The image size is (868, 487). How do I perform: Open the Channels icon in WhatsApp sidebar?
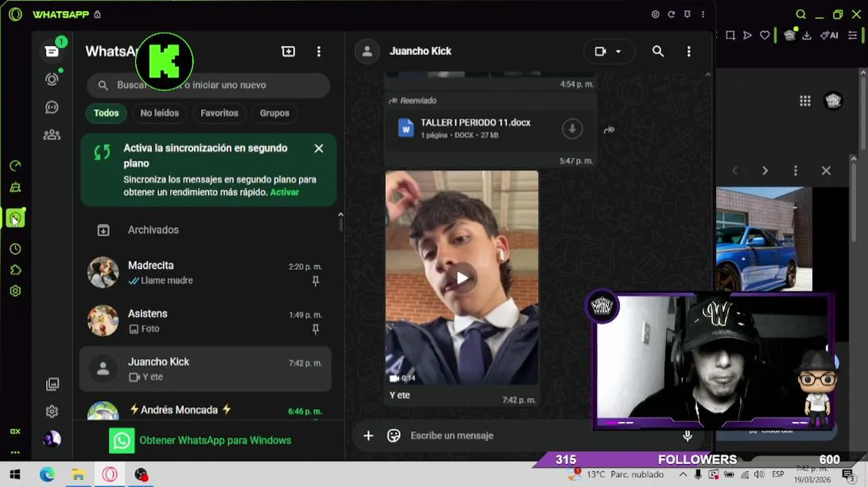[52, 107]
